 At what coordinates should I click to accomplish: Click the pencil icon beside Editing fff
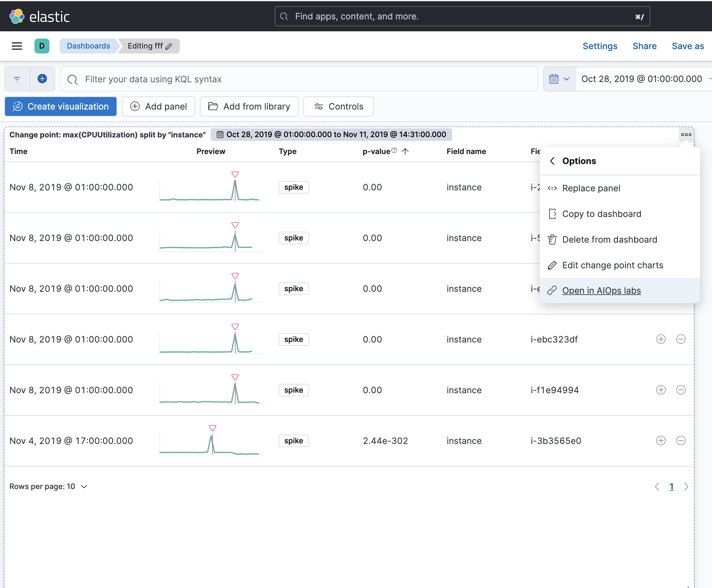point(169,46)
